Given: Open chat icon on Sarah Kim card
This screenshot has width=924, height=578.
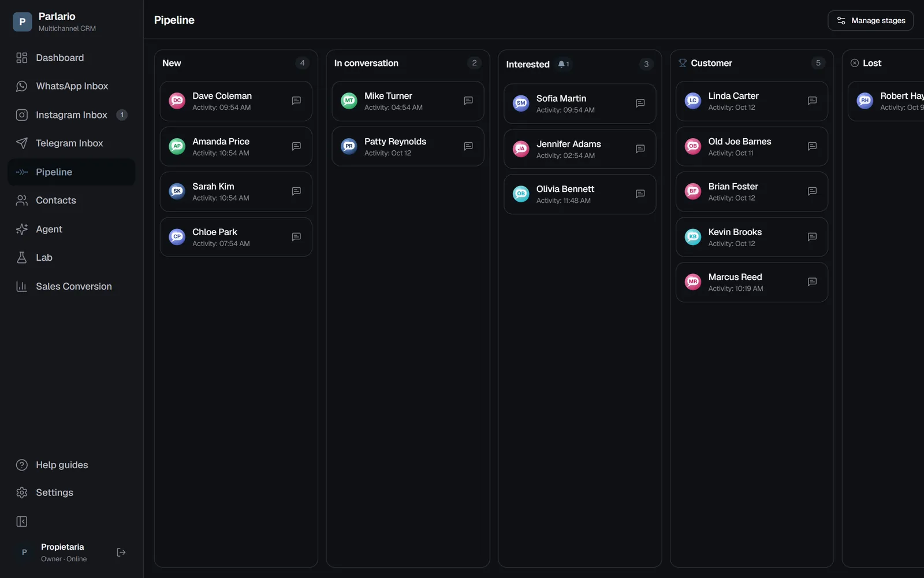Looking at the screenshot, I should 296,191.
